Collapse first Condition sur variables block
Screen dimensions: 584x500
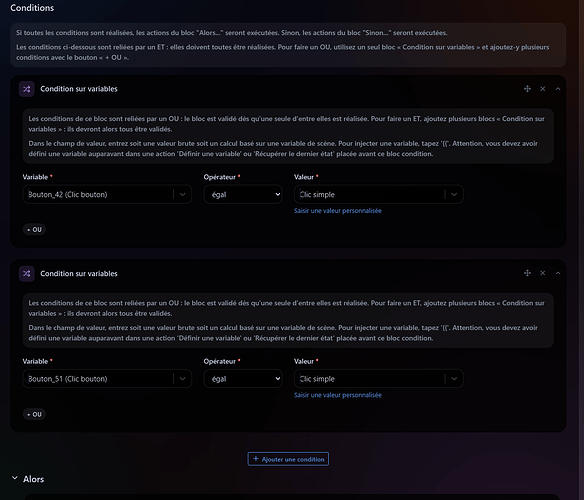pos(558,89)
